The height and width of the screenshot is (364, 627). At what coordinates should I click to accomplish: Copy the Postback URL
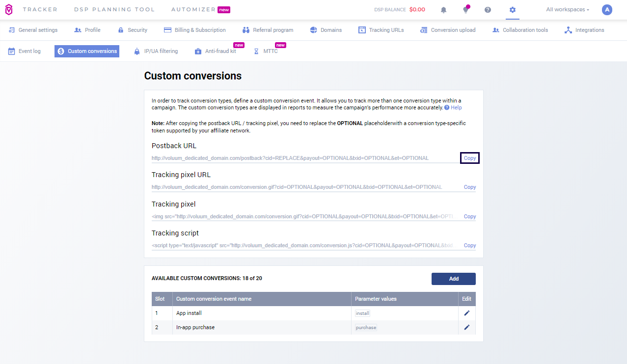[x=469, y=158]
